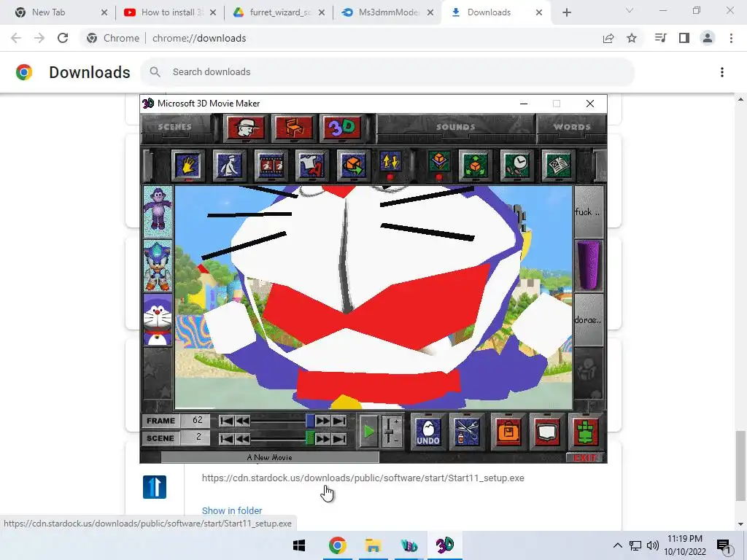Open the WORDS menu
The width and height of the screenshot is (747, 560).
click(572, 127)
